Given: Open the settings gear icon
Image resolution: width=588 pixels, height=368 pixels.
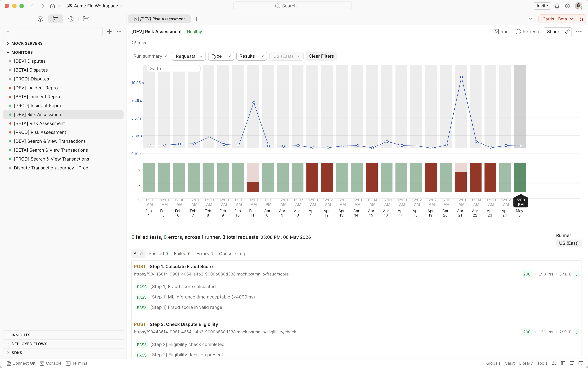Looking at the screenshot, I should (x=567, y=6).
